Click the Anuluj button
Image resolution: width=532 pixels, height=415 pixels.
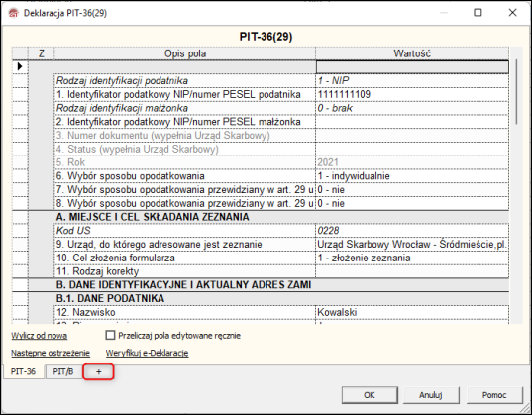point(431,395)
